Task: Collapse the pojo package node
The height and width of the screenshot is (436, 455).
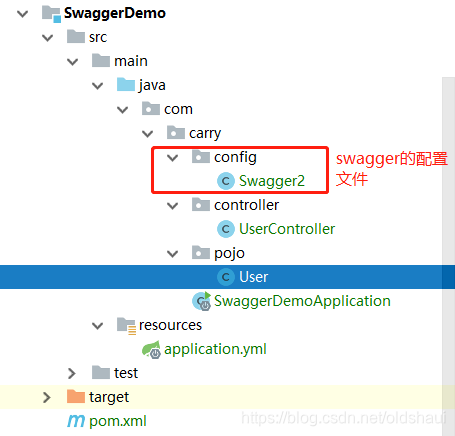Action: 172,254
